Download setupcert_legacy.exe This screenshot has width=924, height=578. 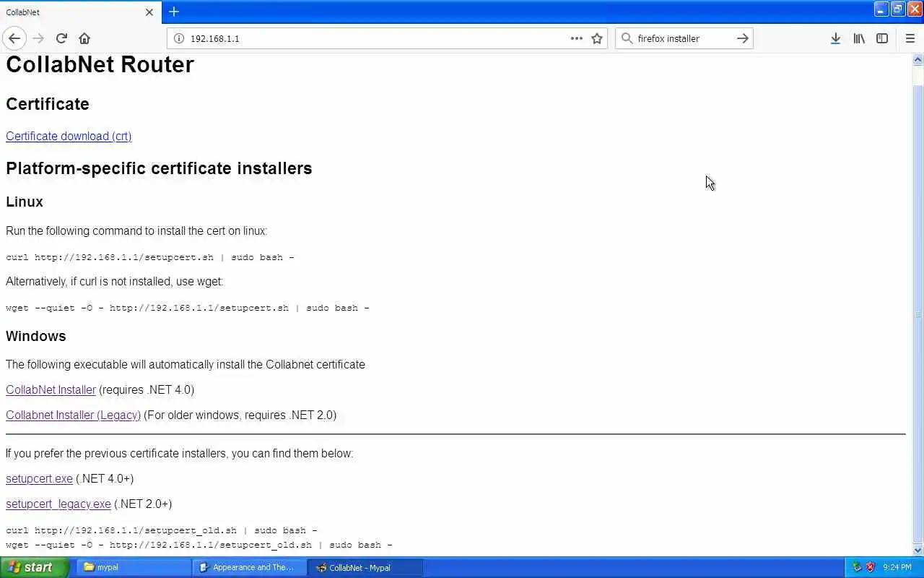[58, 504]
